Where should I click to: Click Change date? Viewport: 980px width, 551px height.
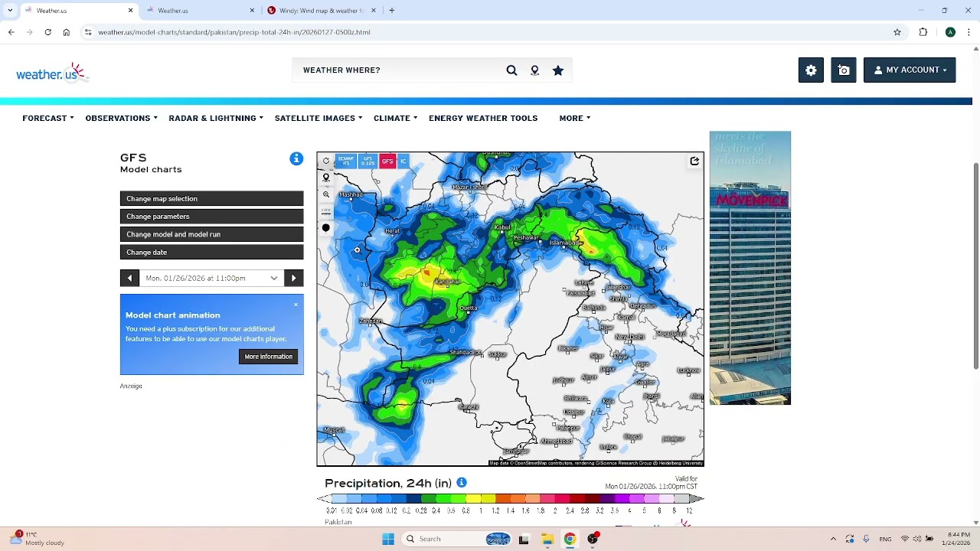pyautogui.click(x=211, y=253)
